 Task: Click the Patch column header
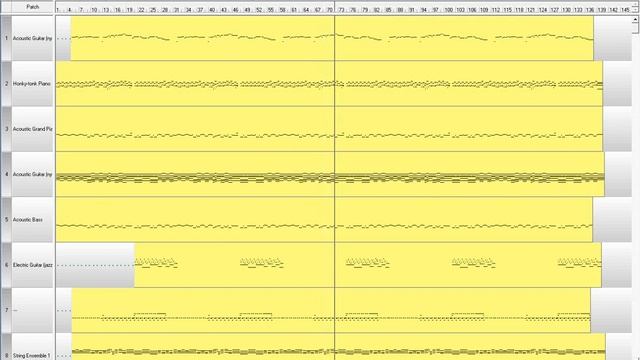(33, 7)
